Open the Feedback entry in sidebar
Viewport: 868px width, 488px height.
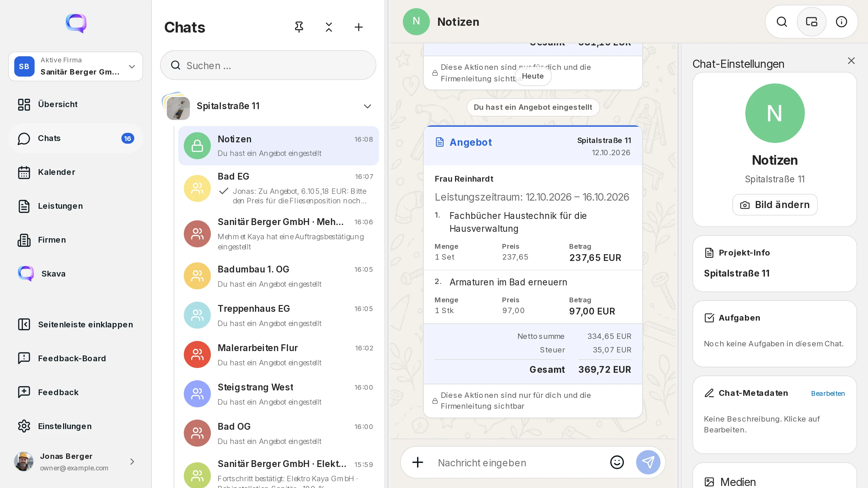point(75,392)
